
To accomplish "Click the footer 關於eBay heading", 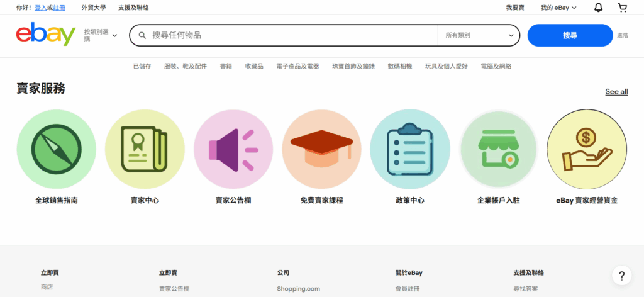I will coord(409,272).
